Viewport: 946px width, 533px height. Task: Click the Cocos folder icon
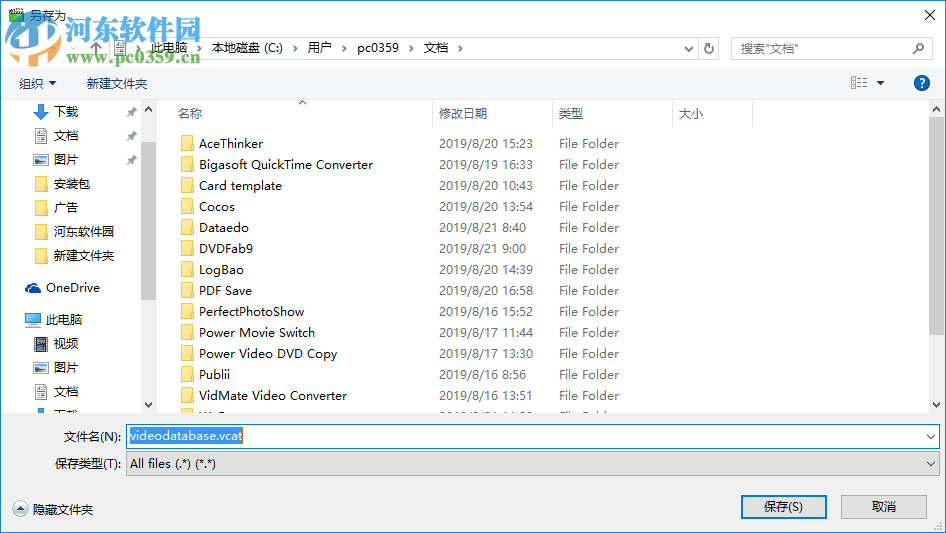coord(187,206)
